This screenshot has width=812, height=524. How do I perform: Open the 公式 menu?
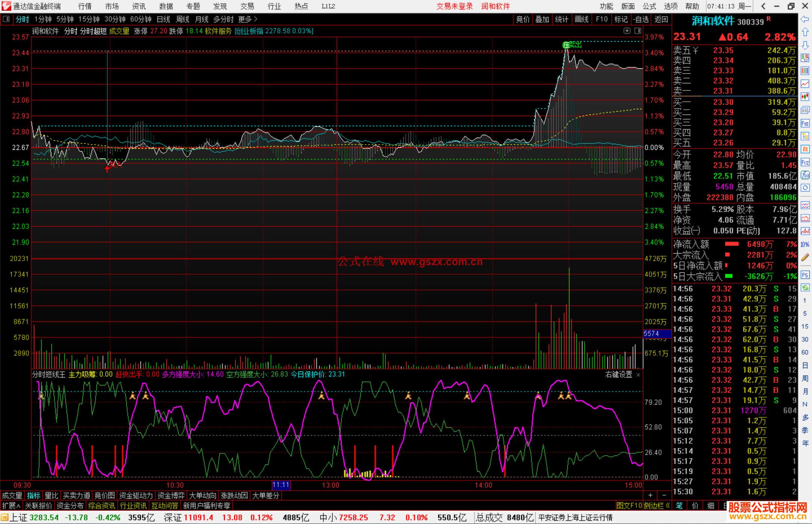click(649, 6)
